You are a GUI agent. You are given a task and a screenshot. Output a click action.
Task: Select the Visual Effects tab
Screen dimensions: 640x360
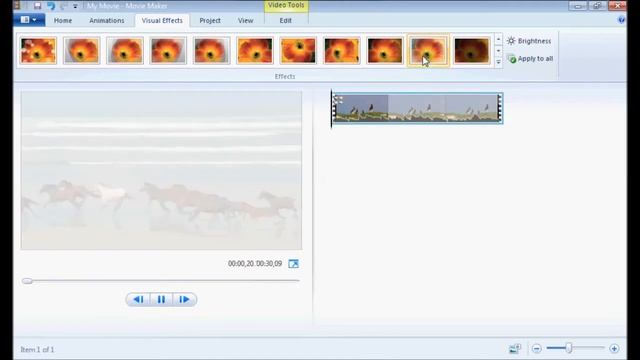point(162,20)
